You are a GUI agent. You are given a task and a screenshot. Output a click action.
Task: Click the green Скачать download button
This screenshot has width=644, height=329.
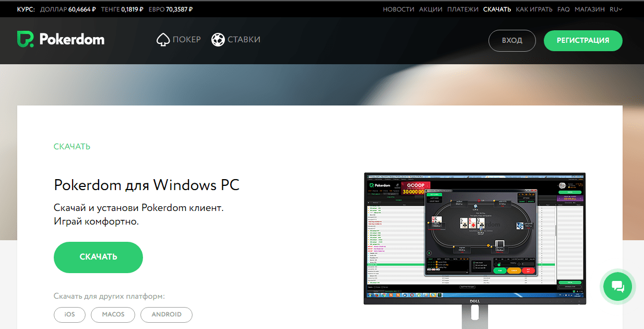coord(98,257)
